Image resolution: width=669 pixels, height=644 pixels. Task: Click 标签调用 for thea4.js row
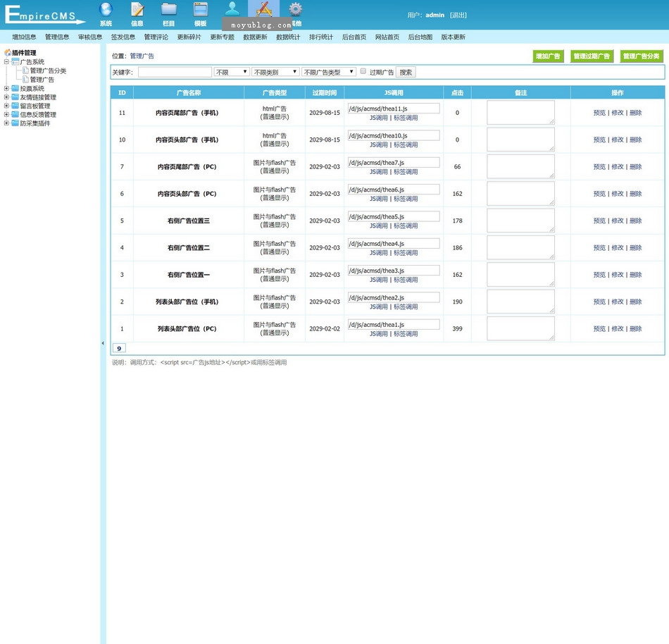click(x=406, y=253)
